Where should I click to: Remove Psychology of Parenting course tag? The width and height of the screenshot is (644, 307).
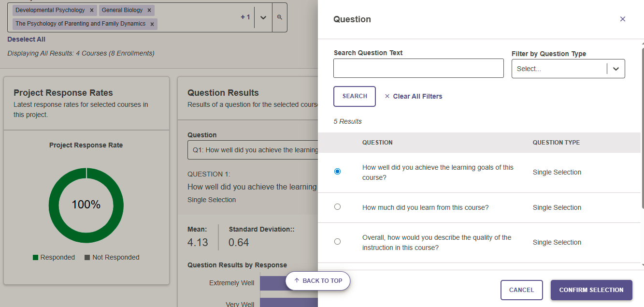[152, 24]
